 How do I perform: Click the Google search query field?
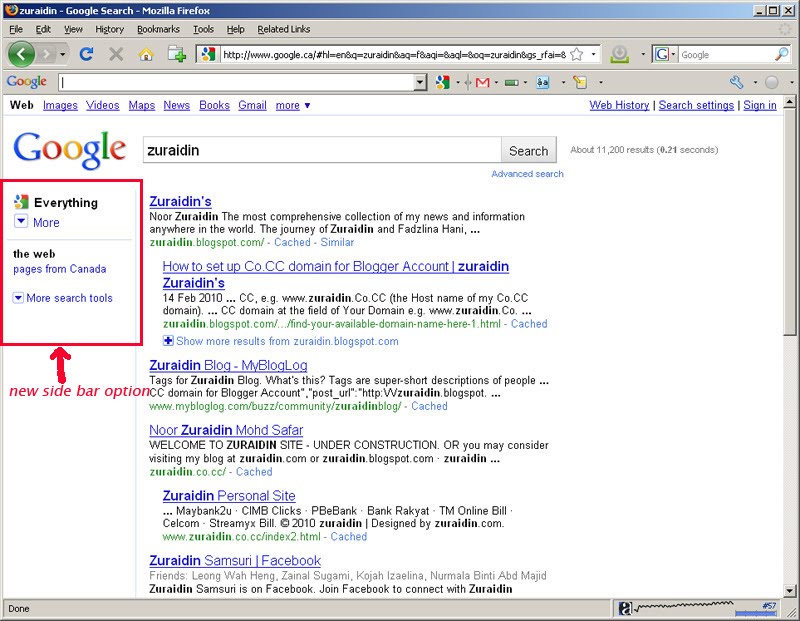322,151
